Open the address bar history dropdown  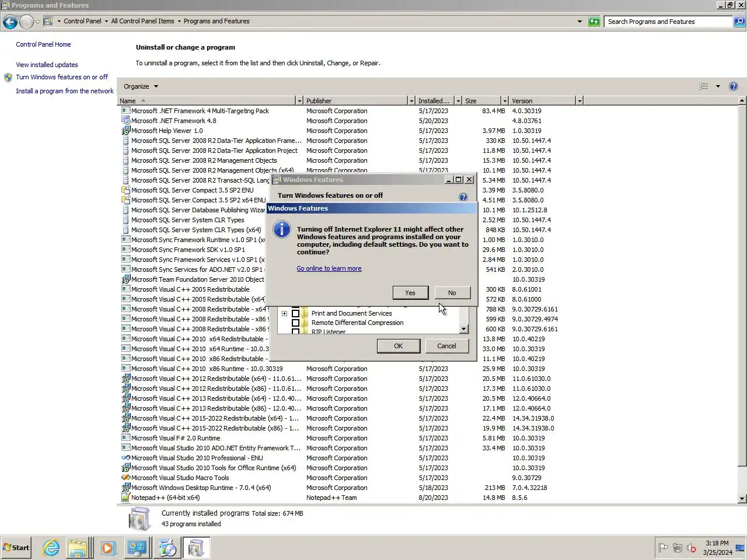tap(580, 22)
